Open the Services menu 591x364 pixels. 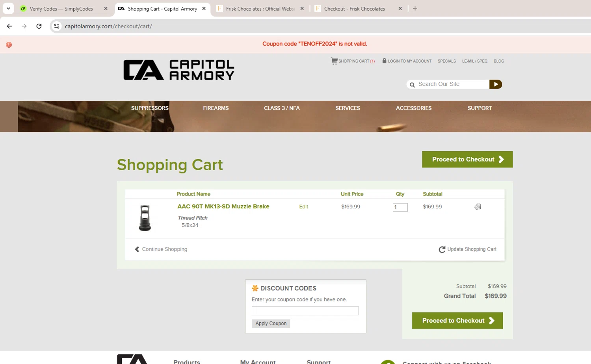(348, 108)
